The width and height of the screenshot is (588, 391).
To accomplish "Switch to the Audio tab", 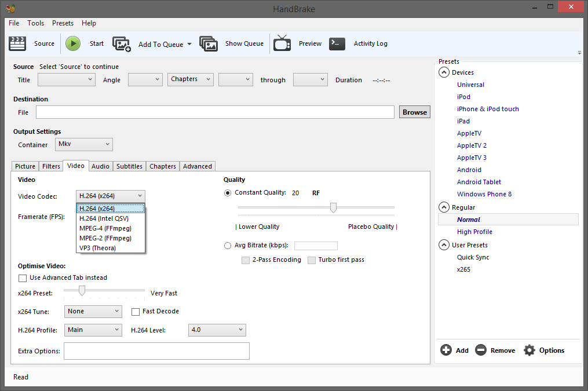I will pos(100,166).
